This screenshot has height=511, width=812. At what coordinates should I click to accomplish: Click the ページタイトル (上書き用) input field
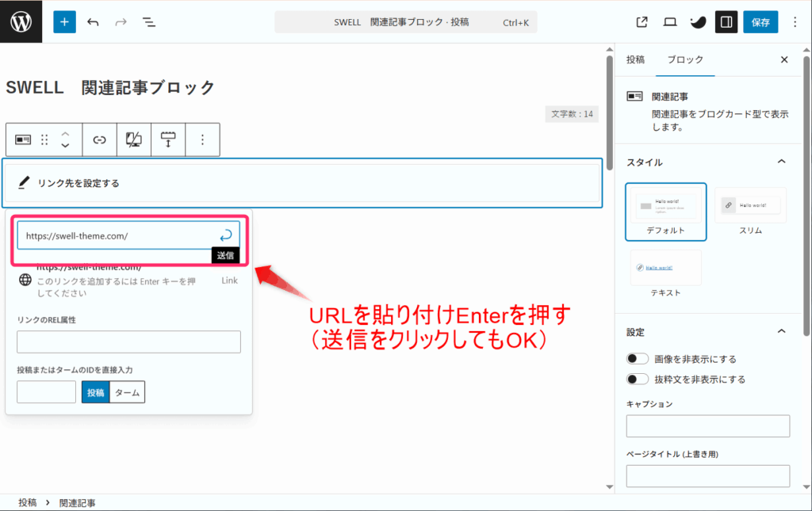click(x=708, y=476)
